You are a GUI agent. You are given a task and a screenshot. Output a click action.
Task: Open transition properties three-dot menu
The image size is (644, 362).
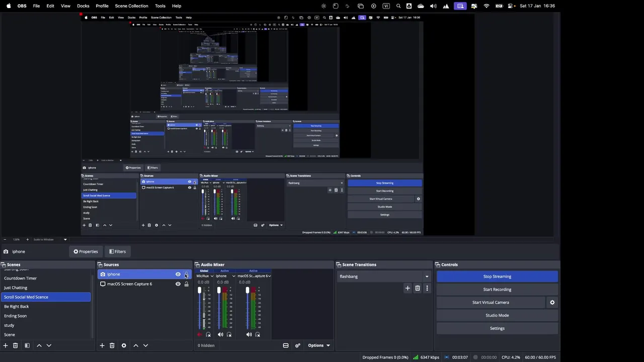coord(427,288)
